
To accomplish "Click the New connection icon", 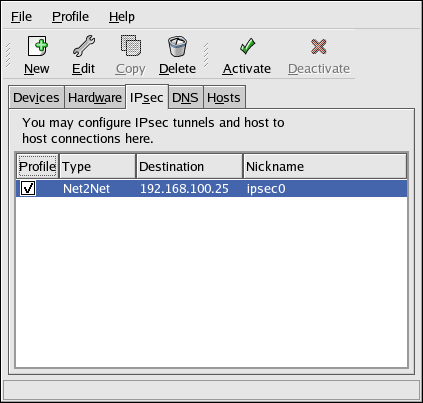I will pyautogui.click(x=37, y=46).
